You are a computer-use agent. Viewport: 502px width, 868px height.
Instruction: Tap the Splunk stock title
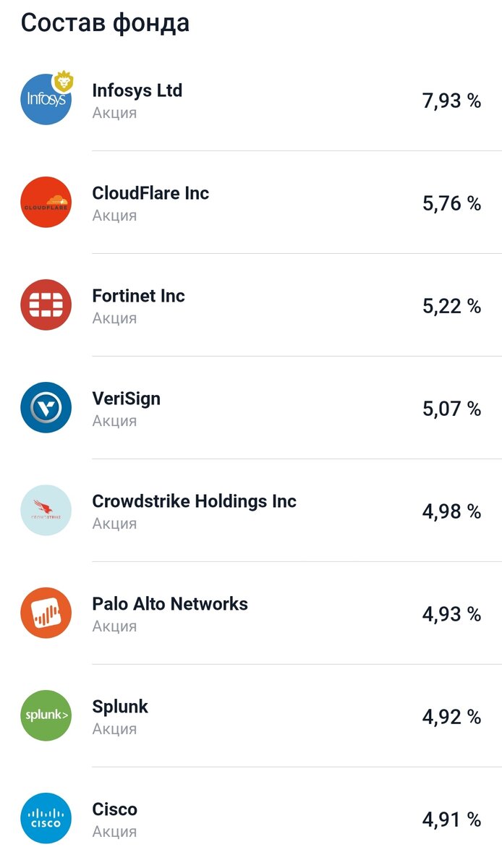tap(120, 707)
